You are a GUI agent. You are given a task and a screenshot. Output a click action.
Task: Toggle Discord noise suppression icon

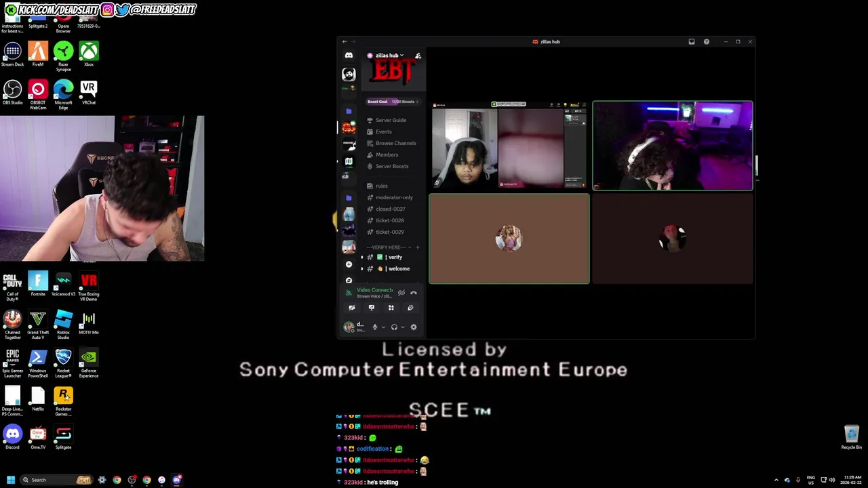pos(401,293)
